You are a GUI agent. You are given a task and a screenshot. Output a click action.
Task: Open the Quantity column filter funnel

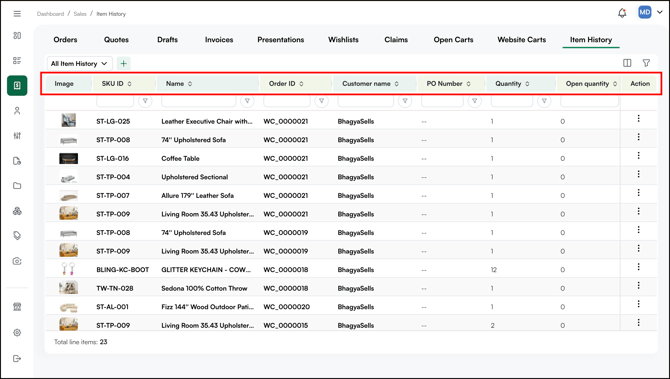click(x=544, y=101)
